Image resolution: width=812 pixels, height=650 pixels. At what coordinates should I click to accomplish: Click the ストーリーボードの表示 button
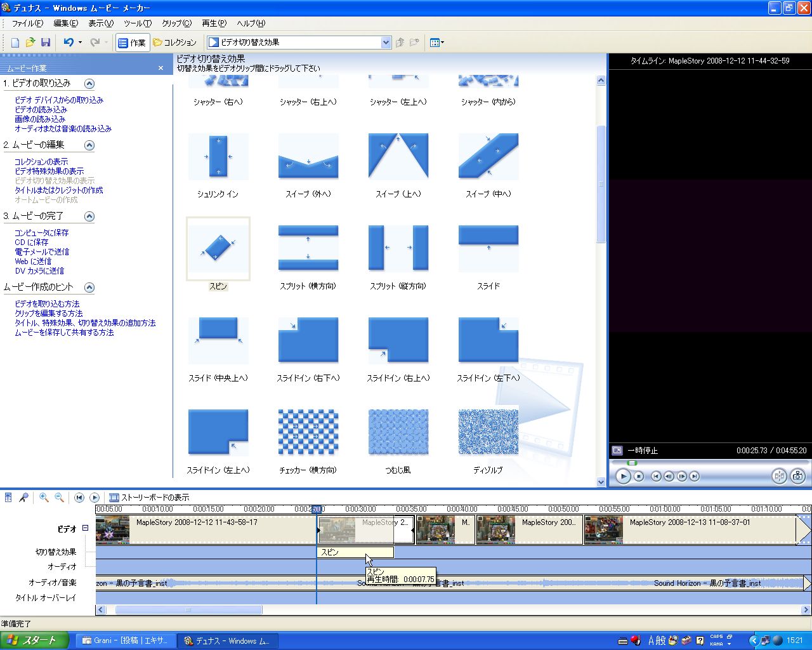tap(149, 498)
